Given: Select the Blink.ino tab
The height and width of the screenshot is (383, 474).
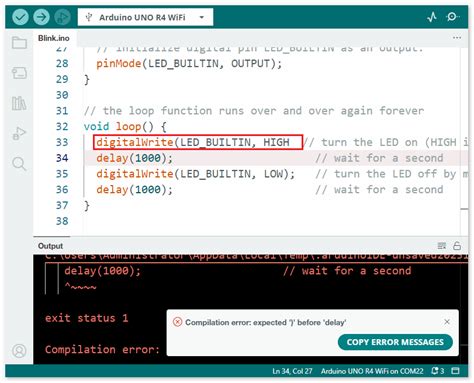Looking at the screenshot, I should [54, 38].
